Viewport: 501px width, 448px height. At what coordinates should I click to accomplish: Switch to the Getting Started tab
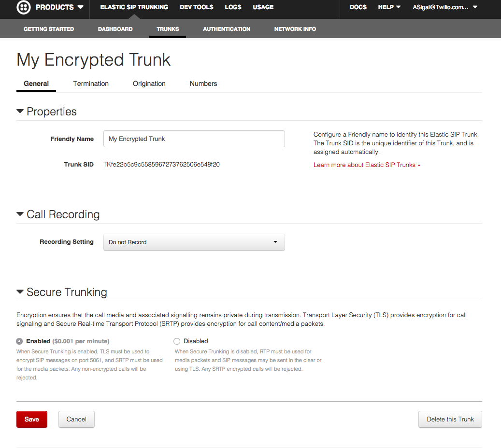[49, 29]
